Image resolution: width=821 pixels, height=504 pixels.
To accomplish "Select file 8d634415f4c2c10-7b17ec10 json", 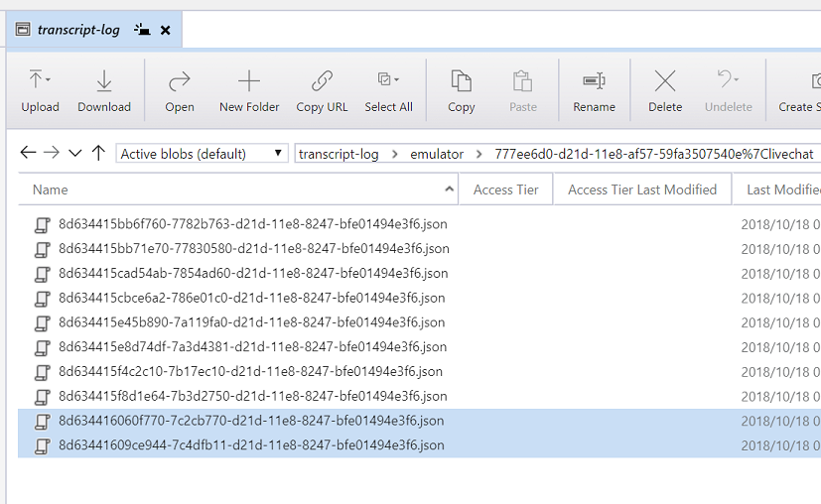I will click(x=251, y=372).
